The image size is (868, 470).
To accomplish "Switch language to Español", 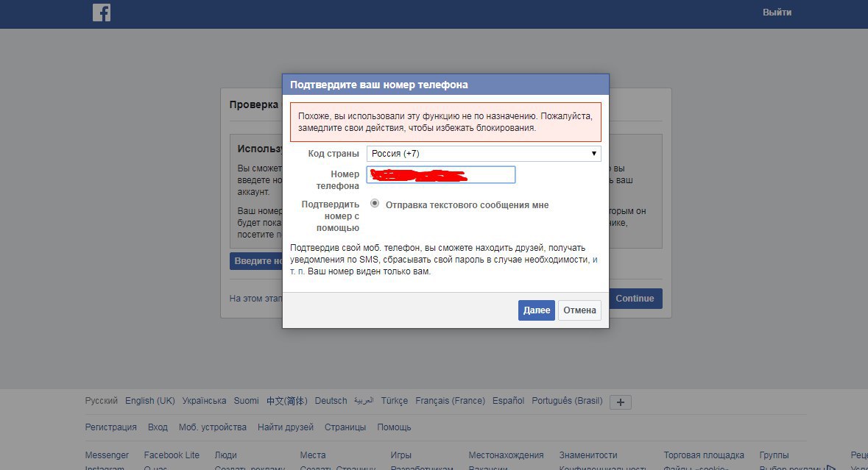I will tap(508, 401).
